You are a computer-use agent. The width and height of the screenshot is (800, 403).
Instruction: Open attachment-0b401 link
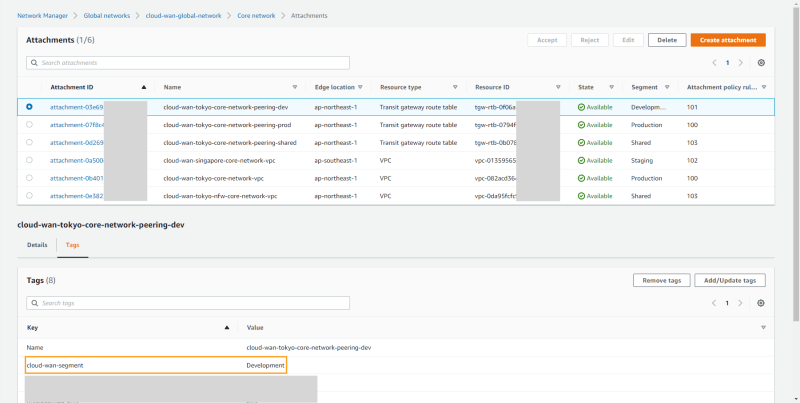pyautogui.click(x=77, y=178)
